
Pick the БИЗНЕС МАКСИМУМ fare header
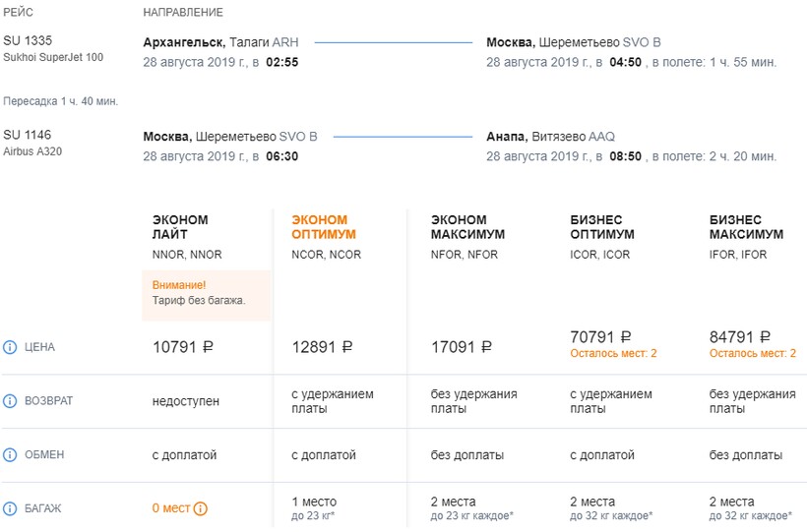pyautogui.click(x=746, y=227)
